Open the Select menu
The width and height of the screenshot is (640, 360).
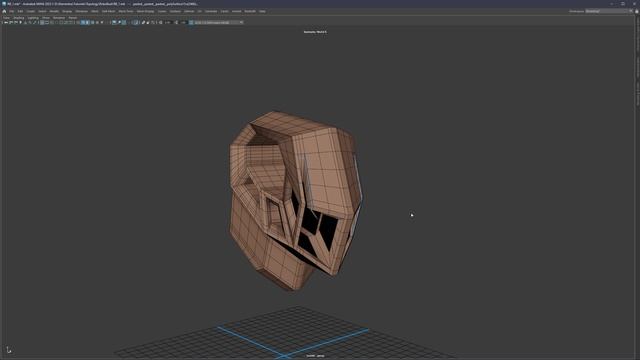coord(42,11)
